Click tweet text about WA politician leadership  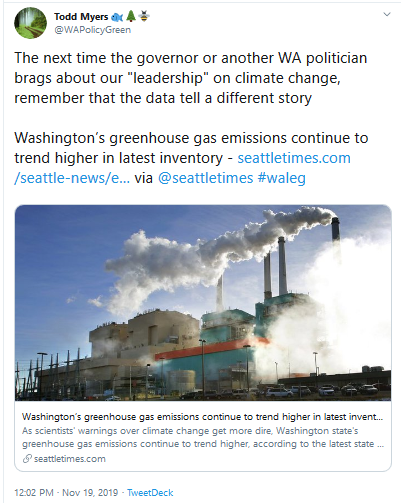click(191, 78)
